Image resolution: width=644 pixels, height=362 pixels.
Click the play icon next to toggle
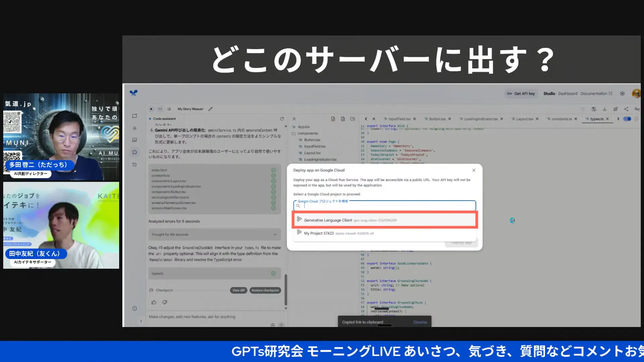(636, 119)
